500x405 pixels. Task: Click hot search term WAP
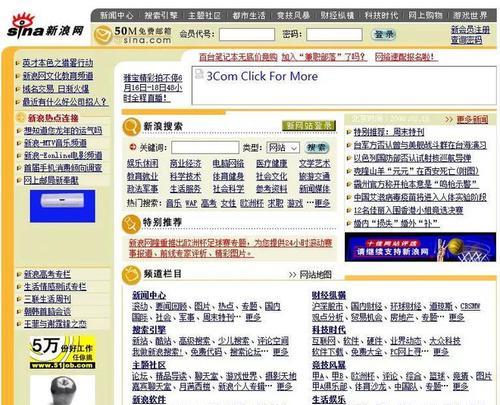[x=191, y=203]
